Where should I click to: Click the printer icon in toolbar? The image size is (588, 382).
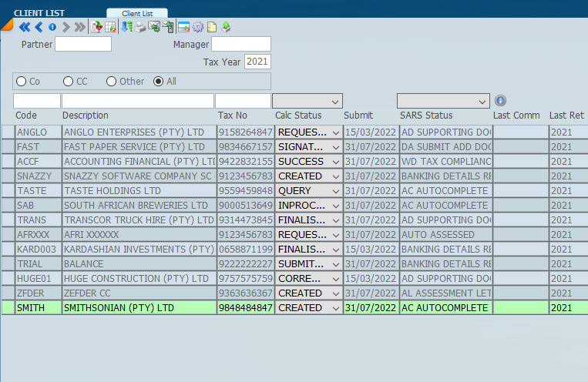140,27
